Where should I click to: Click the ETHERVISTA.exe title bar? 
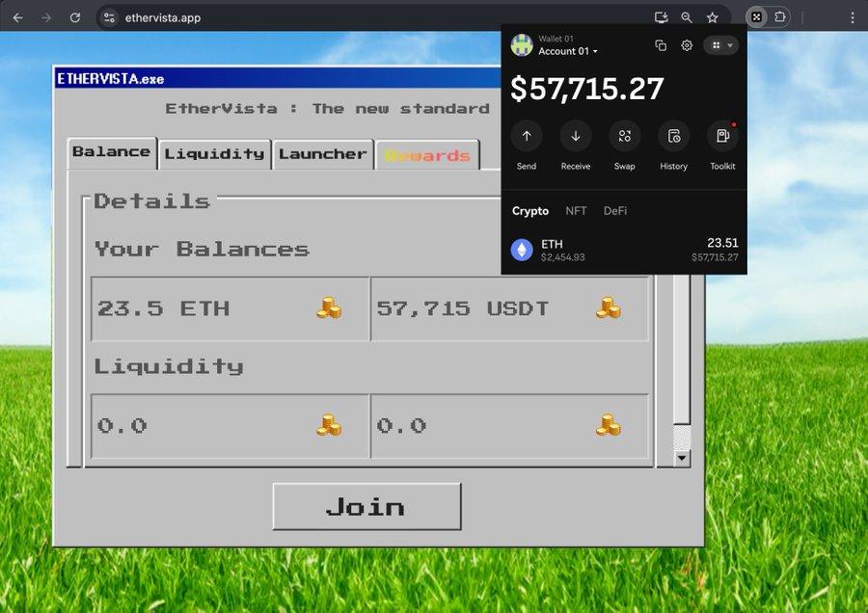(x=277, y=79)
